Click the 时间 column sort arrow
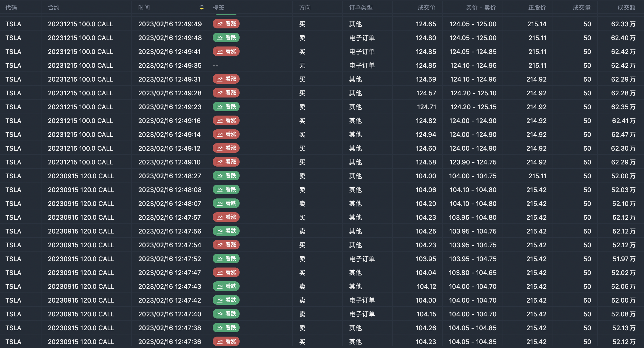The height and width of the screenshot is (348, 644). tap(202, 7)
